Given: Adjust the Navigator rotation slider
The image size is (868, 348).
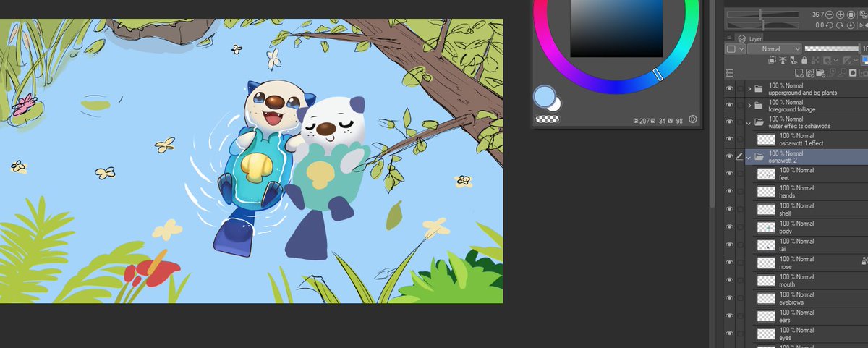Looking at the screenshot, I should 763,25.
